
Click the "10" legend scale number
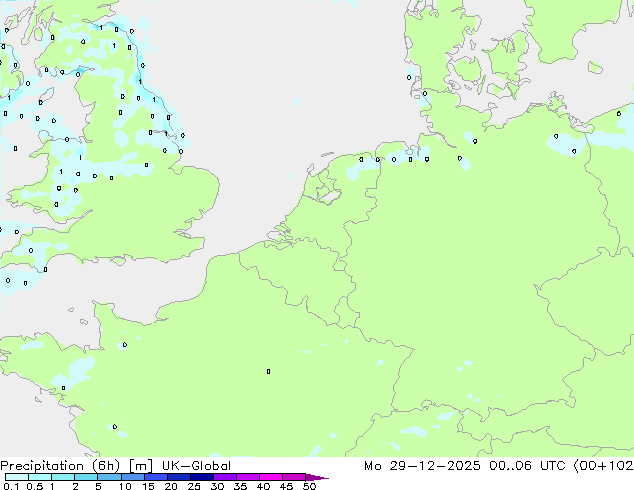click(x=124, y=486)
